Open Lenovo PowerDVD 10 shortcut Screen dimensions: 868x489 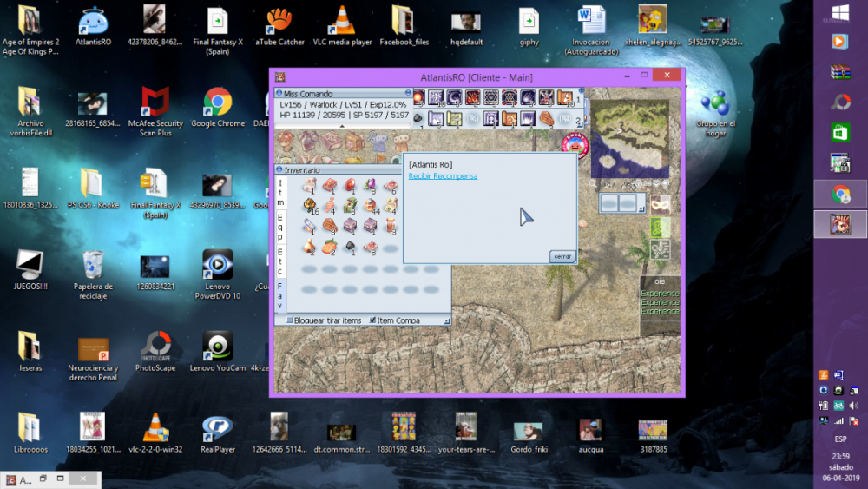(x=218, y=274)
